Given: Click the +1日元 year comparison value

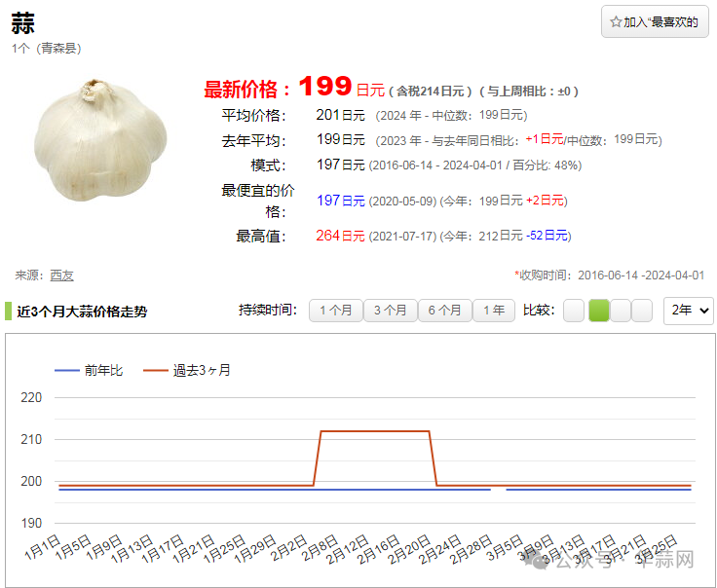Looking at the screenshot, I should tap(545, 139).
